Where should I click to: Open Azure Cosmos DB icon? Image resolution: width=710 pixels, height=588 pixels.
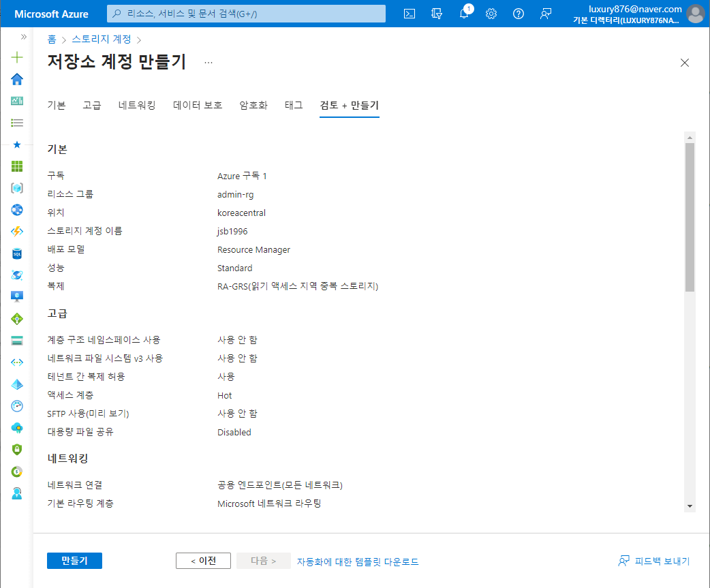(17, 275)
